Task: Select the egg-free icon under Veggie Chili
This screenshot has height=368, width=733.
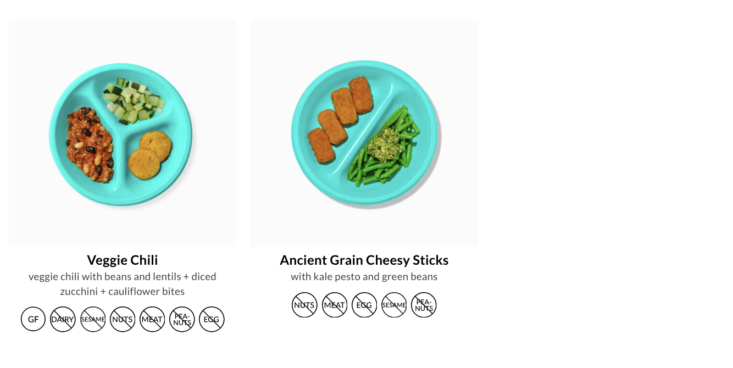Action: (212, 319)
